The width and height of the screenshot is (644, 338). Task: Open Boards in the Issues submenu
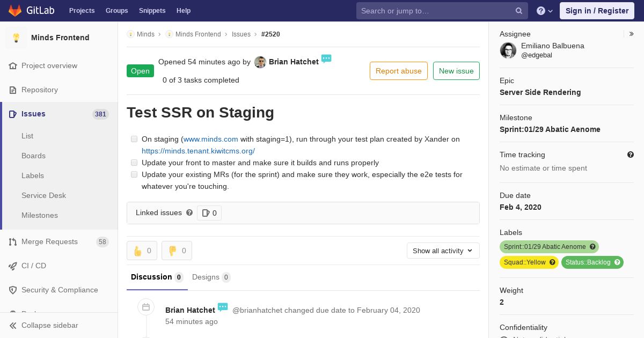[x=33, y=156]
